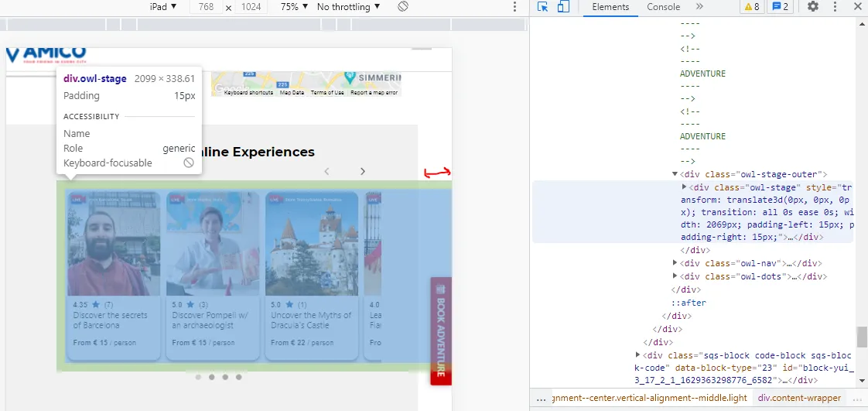
Task: Select the second carousel pagination dot
Action: pos(211,377)
